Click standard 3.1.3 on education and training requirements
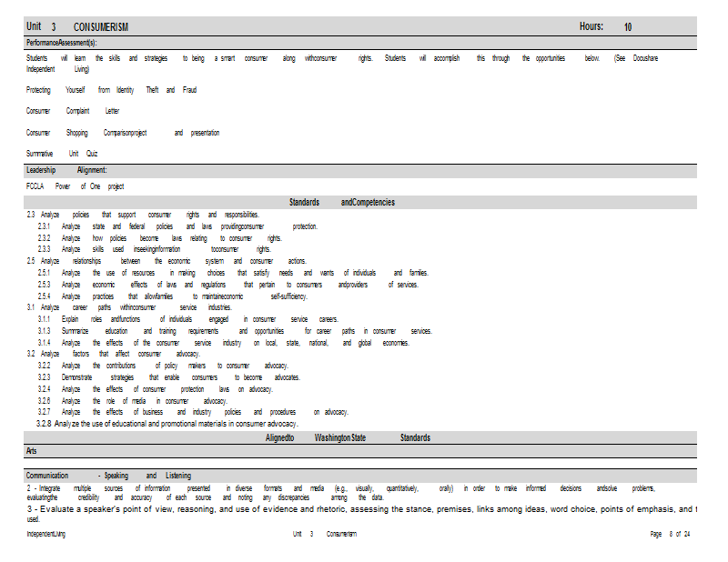The width and height of the screenshot is (728, 562). point(236,331)
